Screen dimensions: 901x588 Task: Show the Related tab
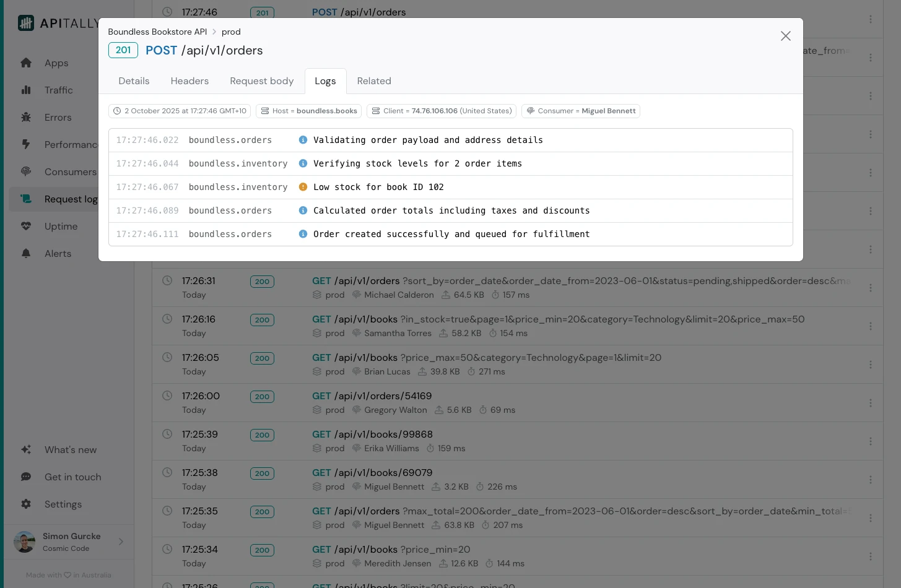pos(374,81)
